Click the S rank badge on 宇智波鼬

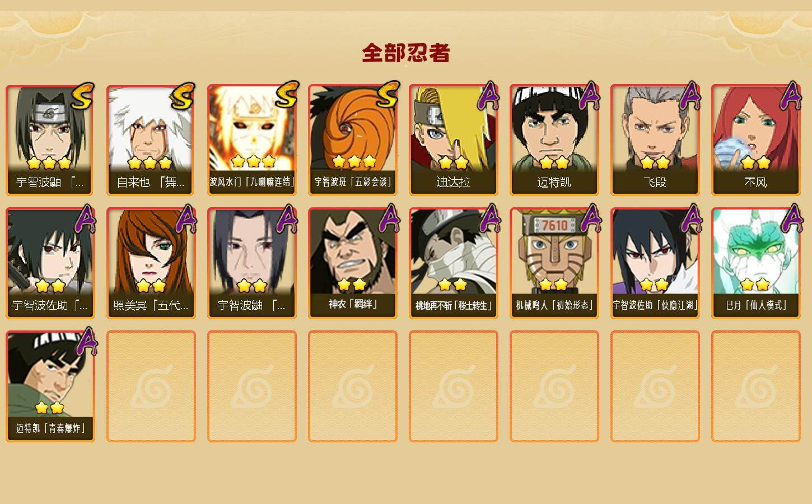pyautogui.click(x=83, y=96)
